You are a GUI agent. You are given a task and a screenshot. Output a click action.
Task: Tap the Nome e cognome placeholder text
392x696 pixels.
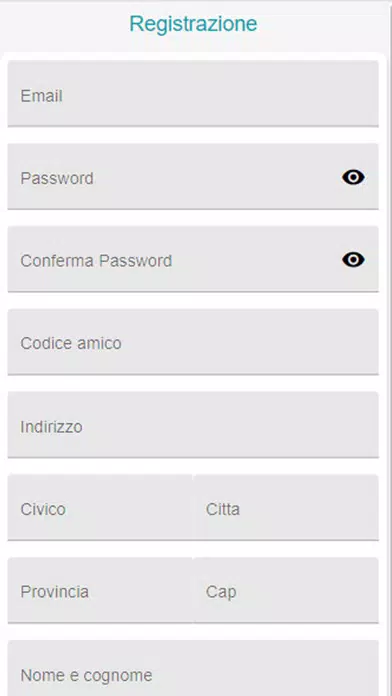coord(86,676)
